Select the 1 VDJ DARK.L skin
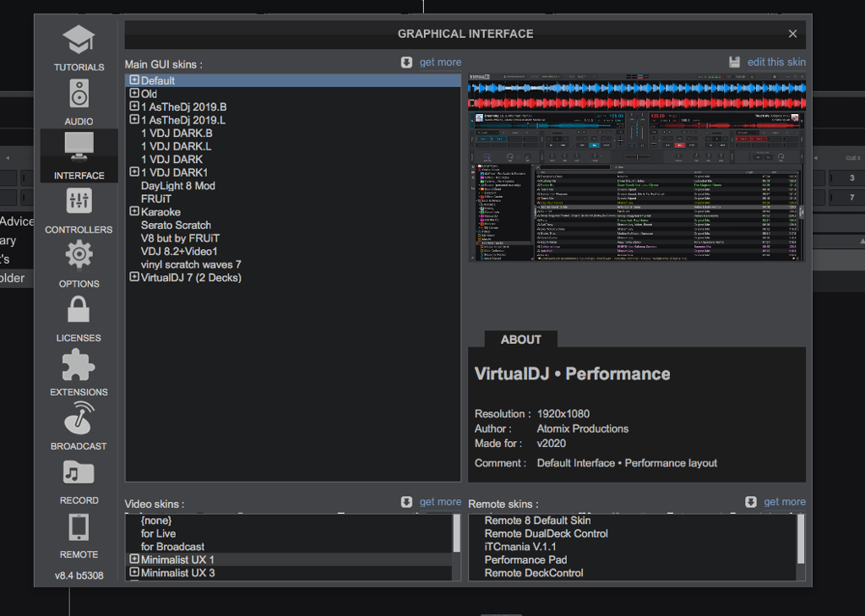Screen dimensions: 865x616 point(176,146)
